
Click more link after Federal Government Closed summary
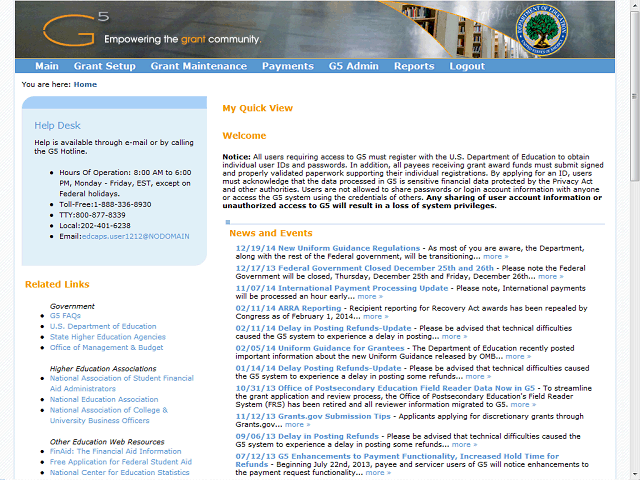click(551, 276)
